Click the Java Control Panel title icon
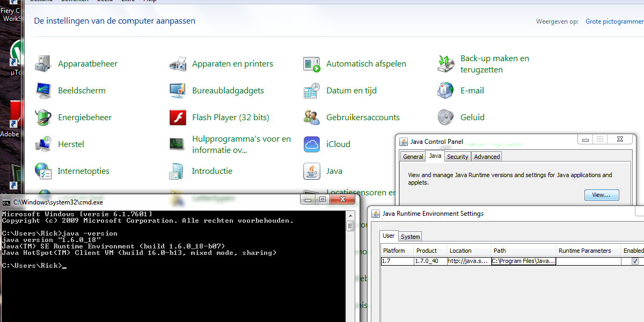Screen dimensions: 644x322 click(404, 142)
